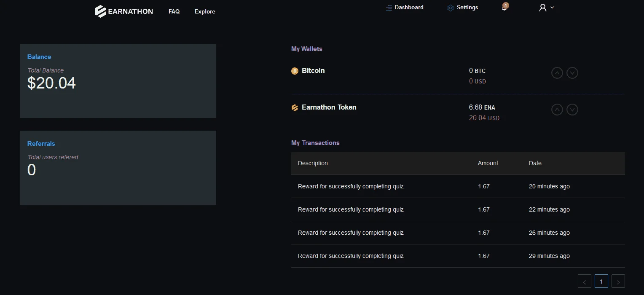
Task: Click the Settings gear icon
Action: click(451, 8)
